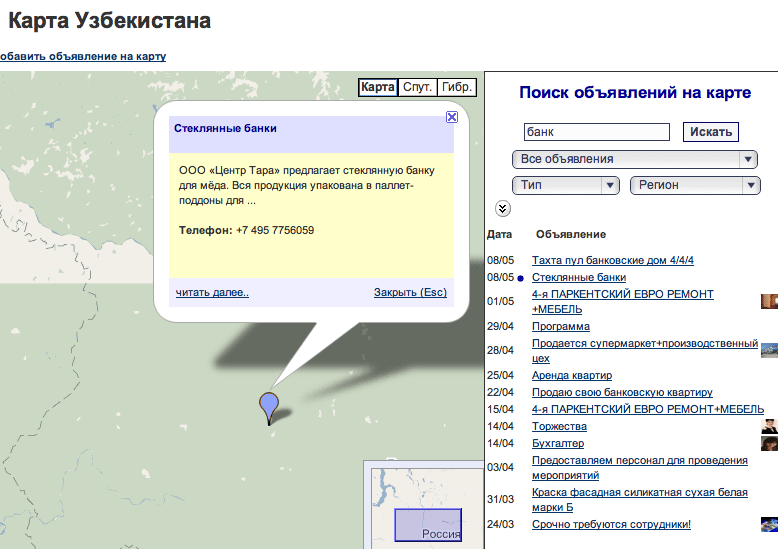Image resolution: width=778 pixels, height=549 pixels.
Task: Click thumbnail beside Срочно требуются сотрудники
Action: tap(768, 524)
